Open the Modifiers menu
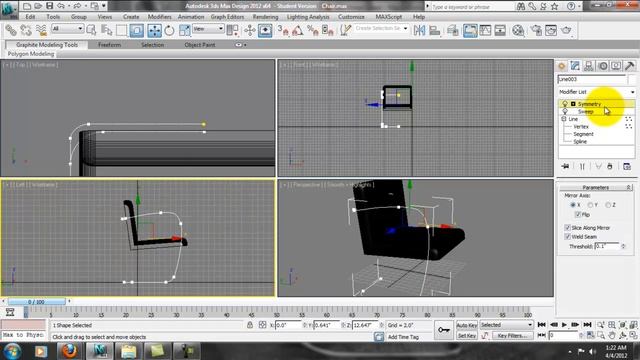The height and width of the screenshot is (360, 640). (x=160, y=17)
